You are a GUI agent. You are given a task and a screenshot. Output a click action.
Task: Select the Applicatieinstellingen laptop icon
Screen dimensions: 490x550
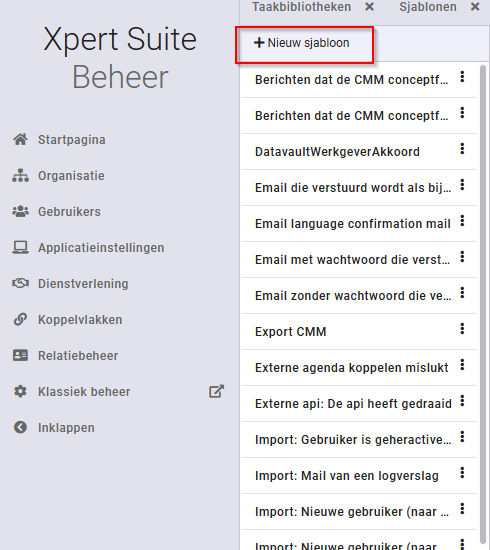point(20,248)
